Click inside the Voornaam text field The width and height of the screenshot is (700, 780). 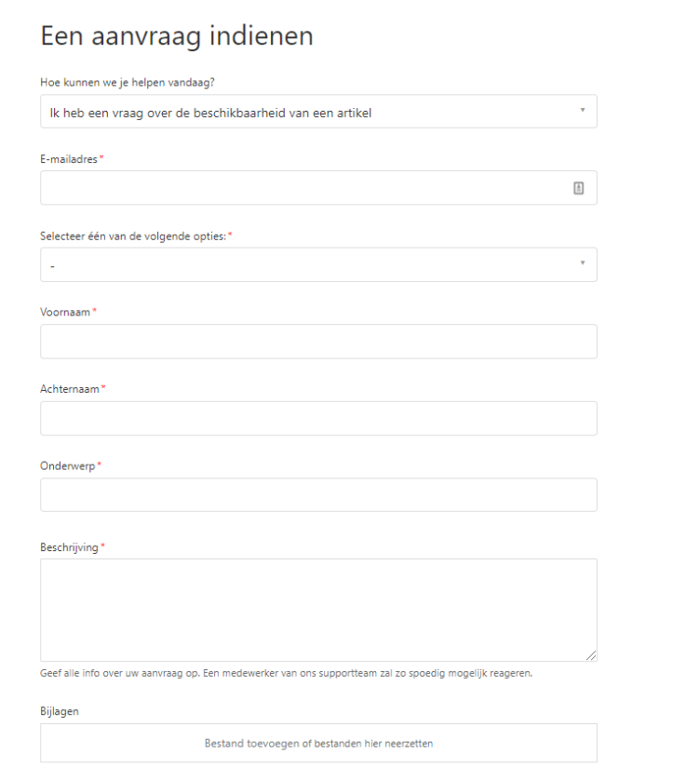tap(318, 342)
